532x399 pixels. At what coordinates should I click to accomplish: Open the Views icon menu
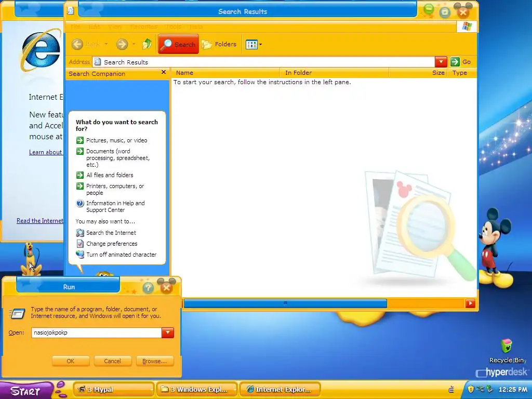251,45
